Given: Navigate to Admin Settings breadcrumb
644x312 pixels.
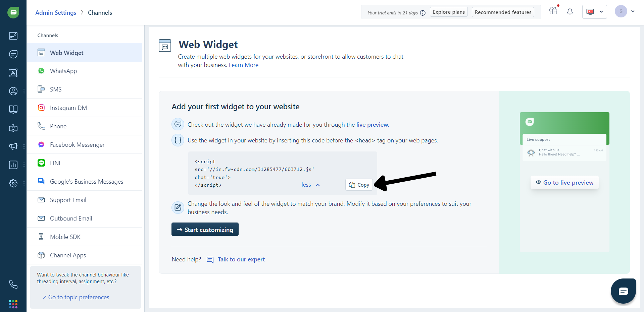Looking at the screenshot, I should click(x=56, y=13).
